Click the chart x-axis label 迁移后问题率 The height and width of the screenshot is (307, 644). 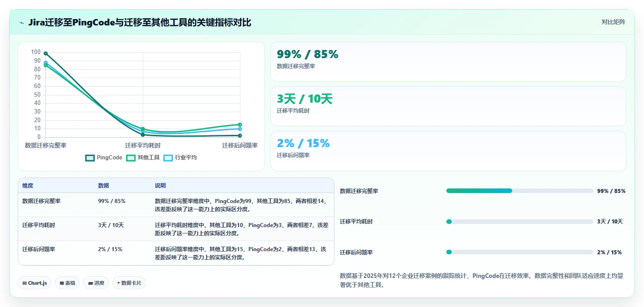(240, 145)
